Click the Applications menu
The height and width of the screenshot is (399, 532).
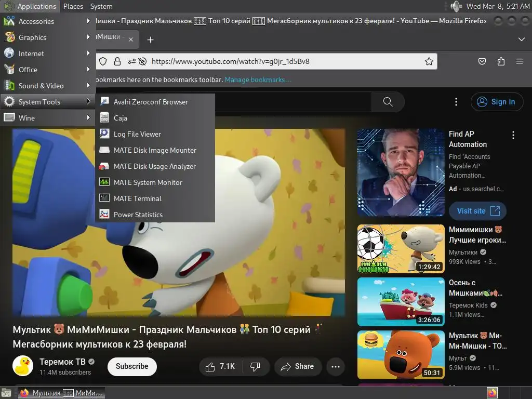[30, 6]
